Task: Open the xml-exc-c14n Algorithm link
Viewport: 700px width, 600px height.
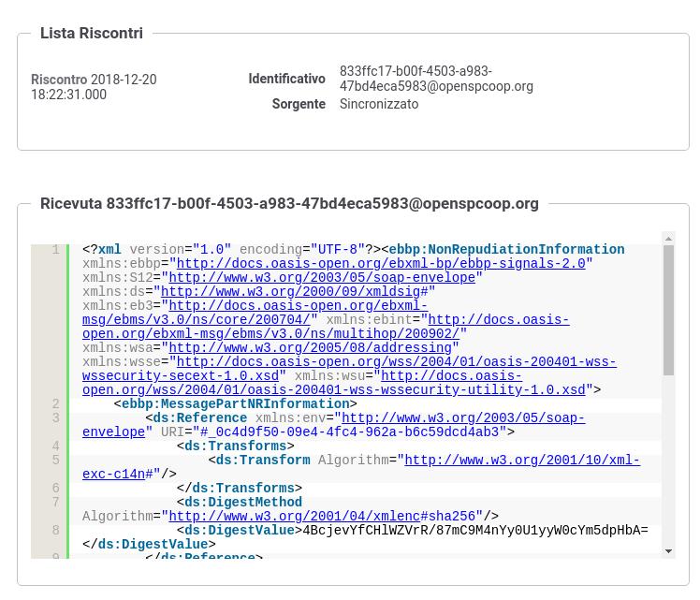Action: pyautogui.click(x=522, y=460)
